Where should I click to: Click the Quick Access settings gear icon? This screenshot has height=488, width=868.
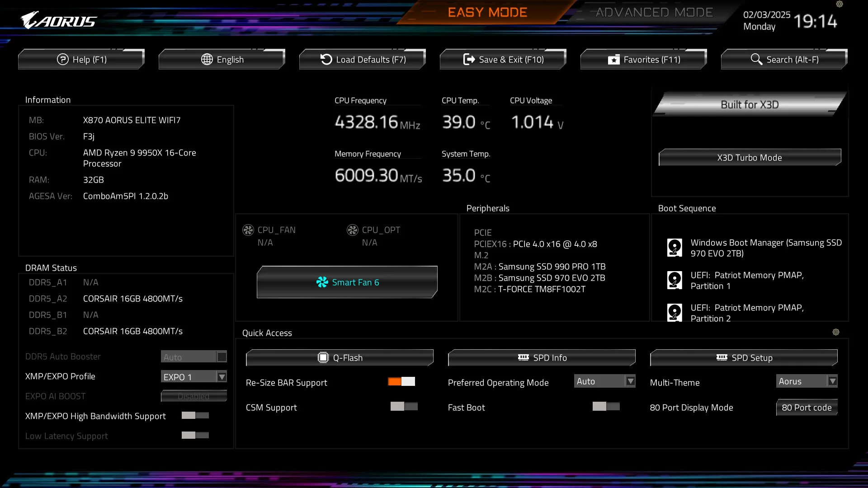tap(835, 332)
